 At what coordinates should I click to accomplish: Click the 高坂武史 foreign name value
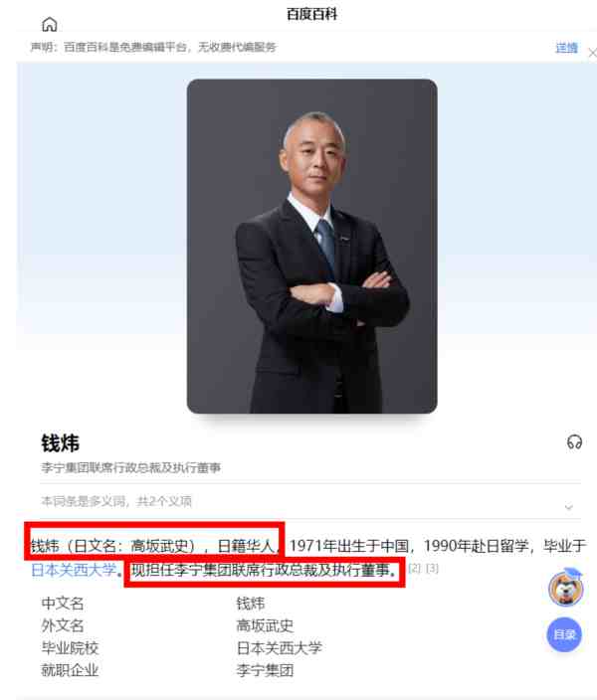(265, 625)
